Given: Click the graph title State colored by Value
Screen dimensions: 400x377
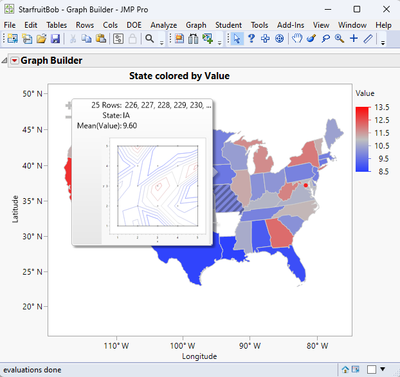Looking at the screenshot, I should (x=179, y=76).
